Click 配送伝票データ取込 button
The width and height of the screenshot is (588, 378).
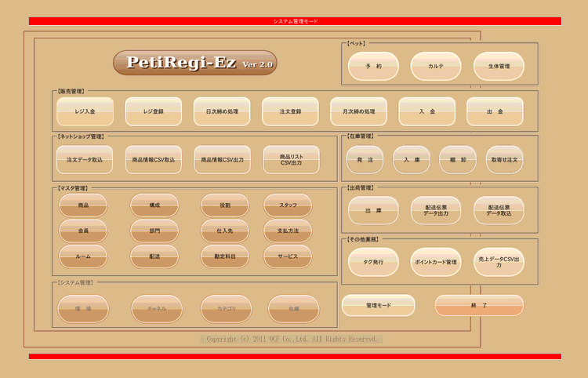499,210
